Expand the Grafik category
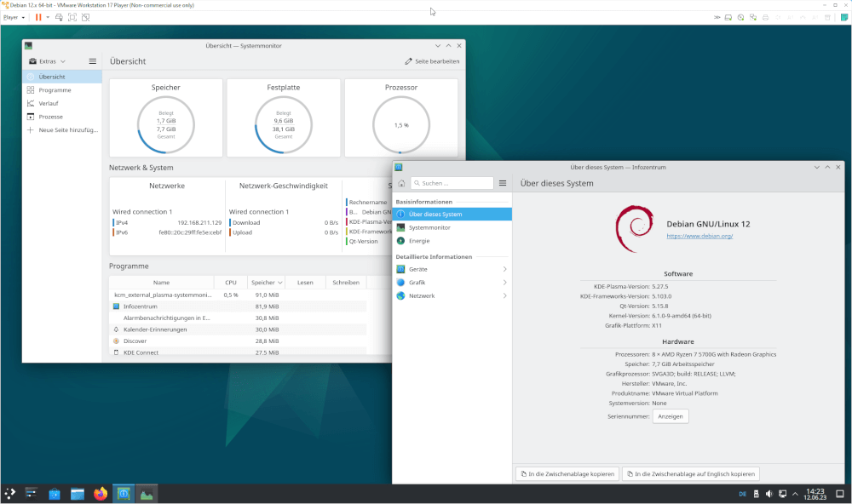 452,283
